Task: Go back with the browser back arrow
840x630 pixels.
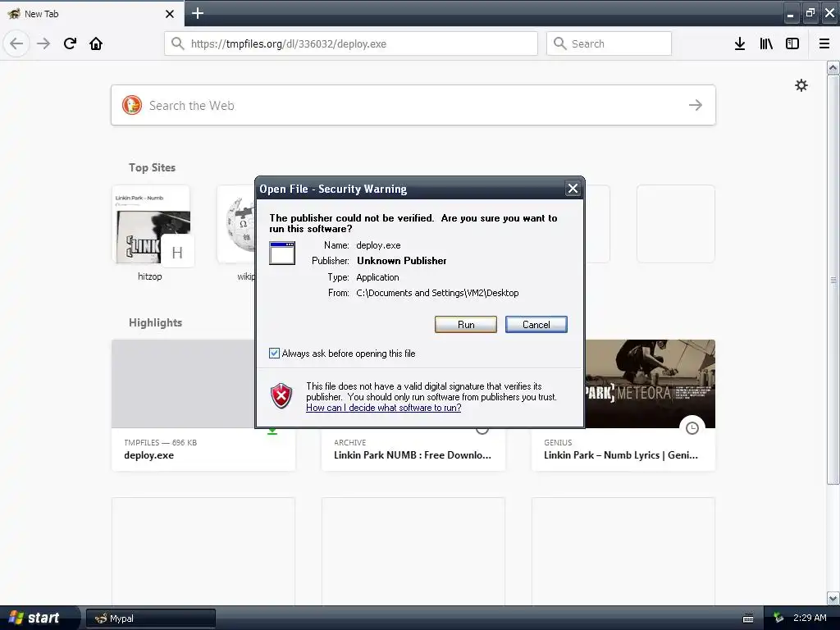Action: coord(16,43)
